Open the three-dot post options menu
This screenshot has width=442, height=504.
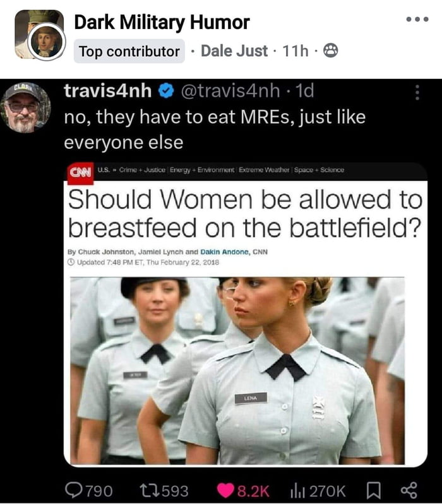coord(417,20)
